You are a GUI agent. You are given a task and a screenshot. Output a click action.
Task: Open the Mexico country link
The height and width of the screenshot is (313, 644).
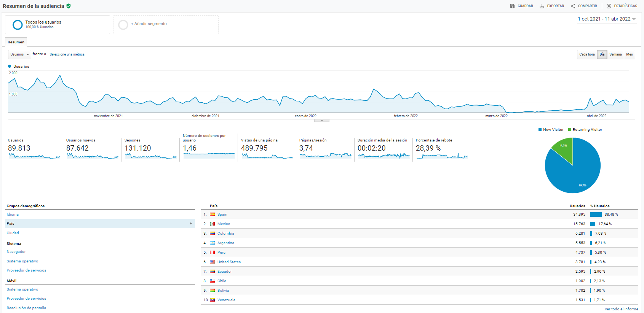[224, 224]
